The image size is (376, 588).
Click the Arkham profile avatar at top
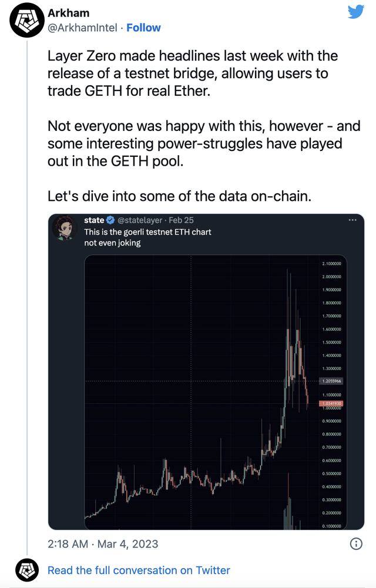coord(26,19)
